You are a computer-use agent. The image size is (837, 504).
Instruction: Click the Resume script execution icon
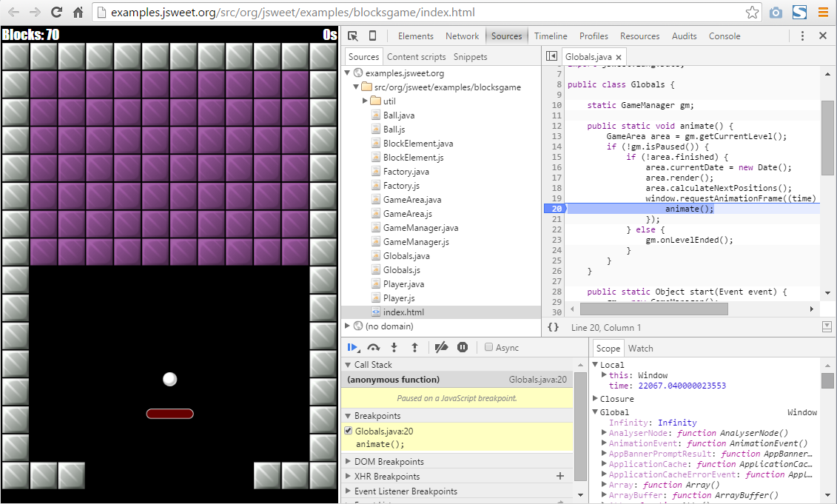[353, 347]
